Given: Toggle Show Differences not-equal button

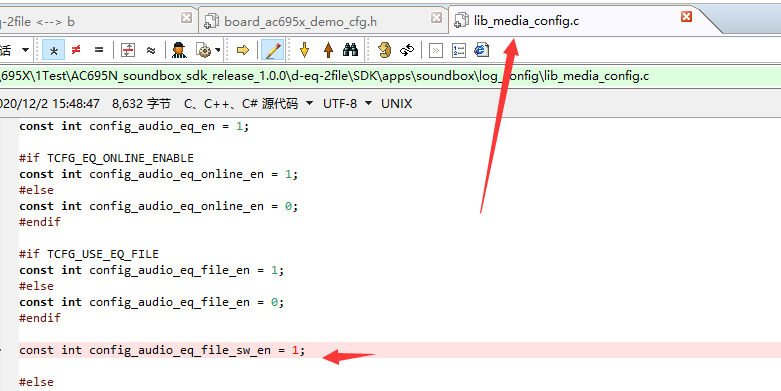Looking at the screenshot, I should coord(76,50).
